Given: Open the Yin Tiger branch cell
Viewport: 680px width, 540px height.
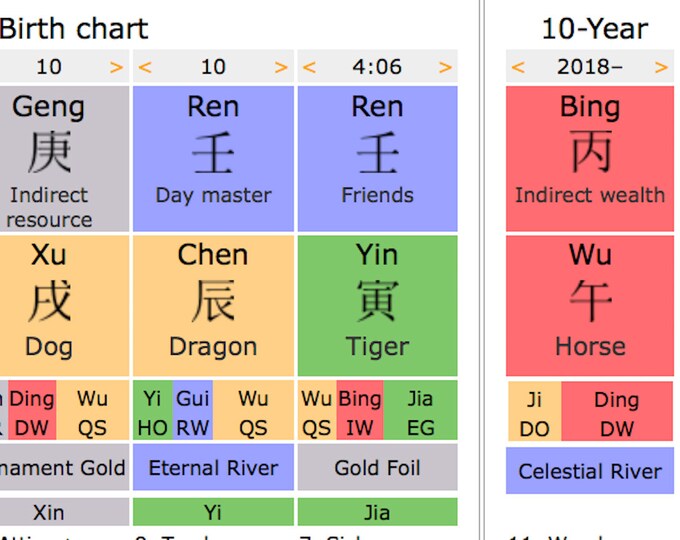Looking at the screenshot, I should pyautogui.click(x=378, y=306).
